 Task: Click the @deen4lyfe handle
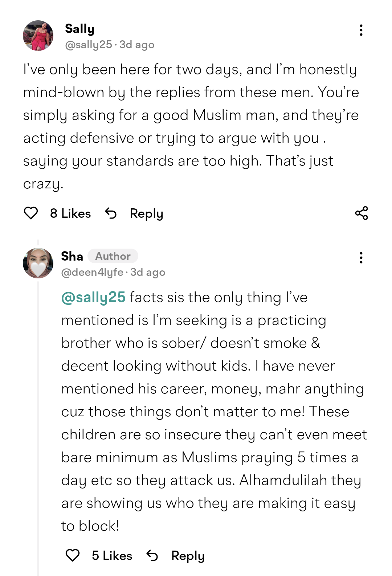pyautogui.click(x=92, y=272)
